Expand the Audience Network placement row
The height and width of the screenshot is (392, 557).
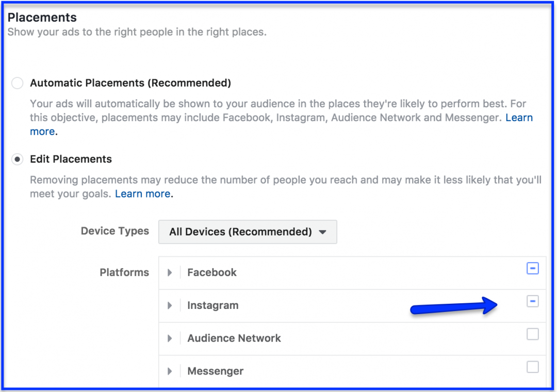tap(170, 338)
